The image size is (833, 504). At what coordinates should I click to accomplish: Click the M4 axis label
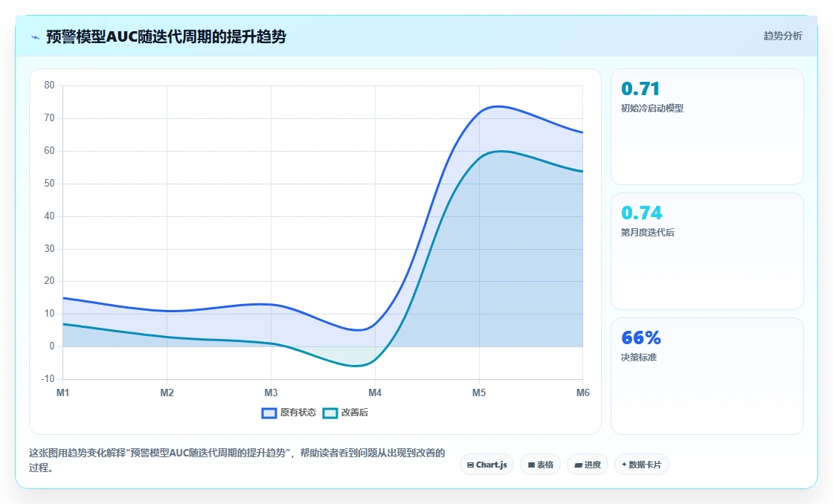[375, 392]
